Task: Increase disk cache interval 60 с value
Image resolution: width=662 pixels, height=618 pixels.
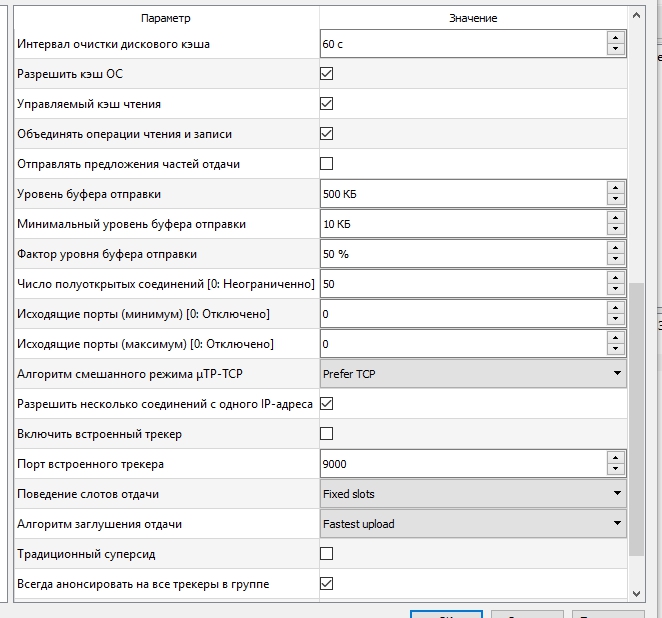Action: pyautogui.click(x=616, y=38)
